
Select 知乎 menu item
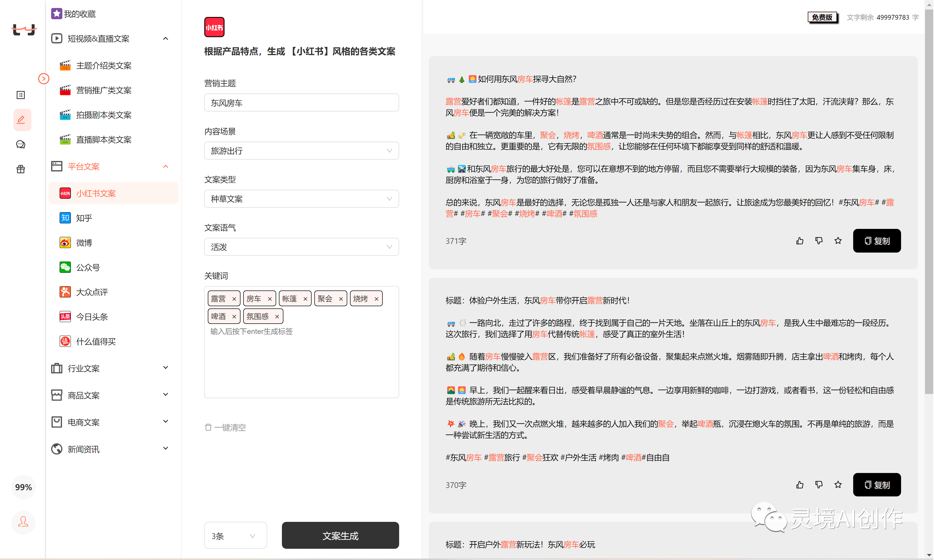[113, 218]
